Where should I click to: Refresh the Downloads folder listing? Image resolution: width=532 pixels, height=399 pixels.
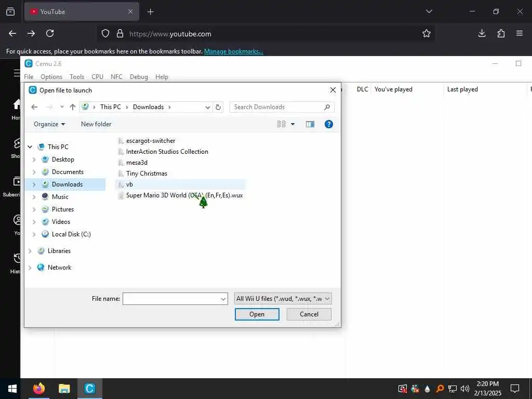(218, 107)
